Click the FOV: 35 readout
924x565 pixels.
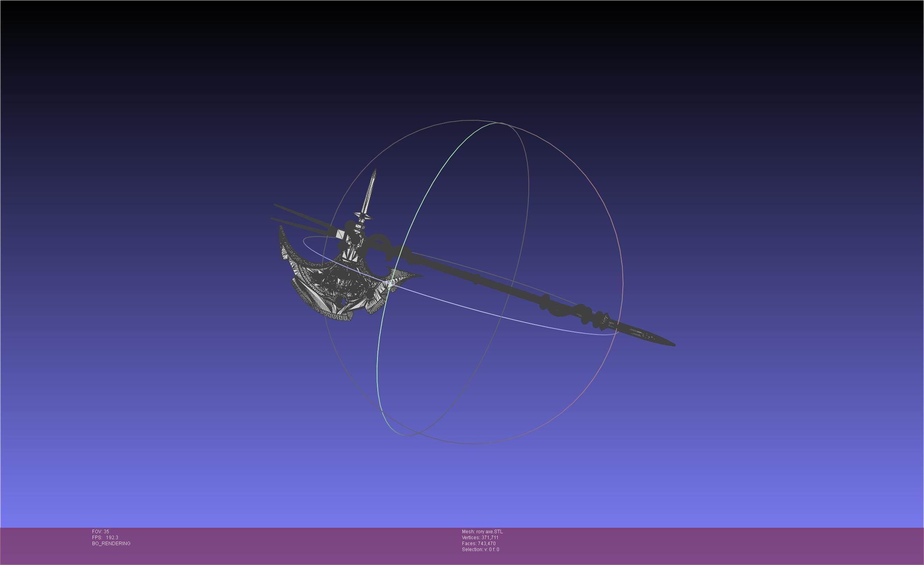100,531
